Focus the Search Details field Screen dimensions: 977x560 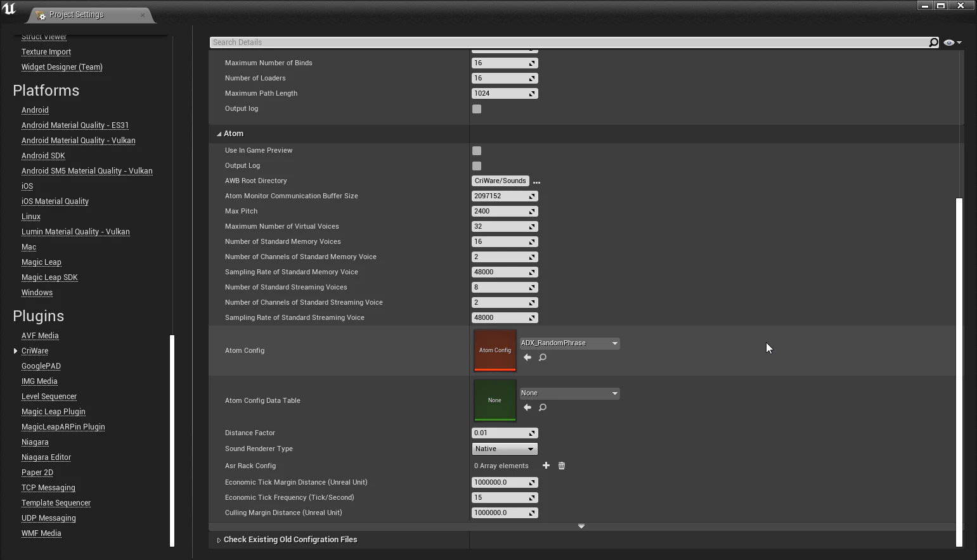[569, 42]
